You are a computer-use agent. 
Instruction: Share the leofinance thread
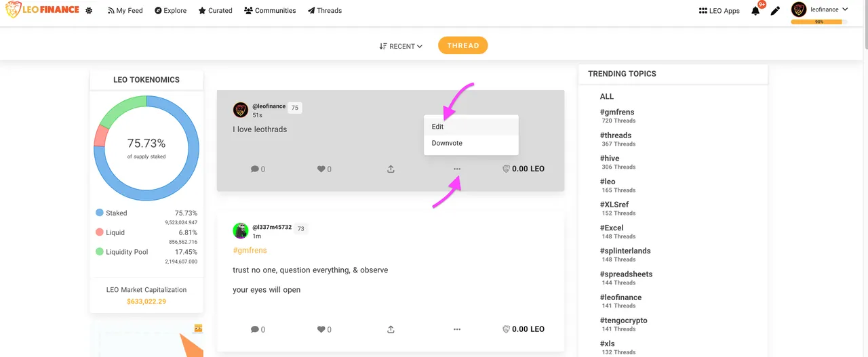[x=391, y=169]
